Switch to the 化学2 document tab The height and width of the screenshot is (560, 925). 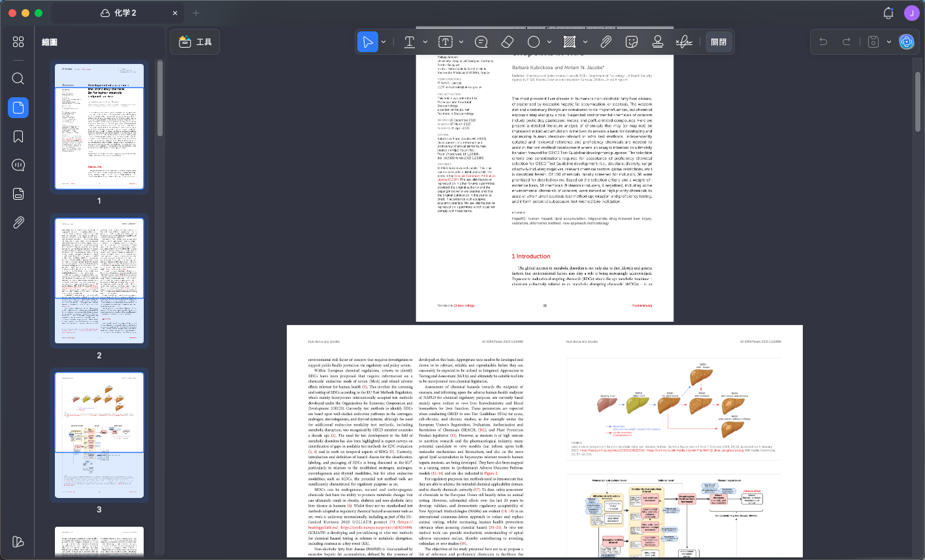[118, 13]
